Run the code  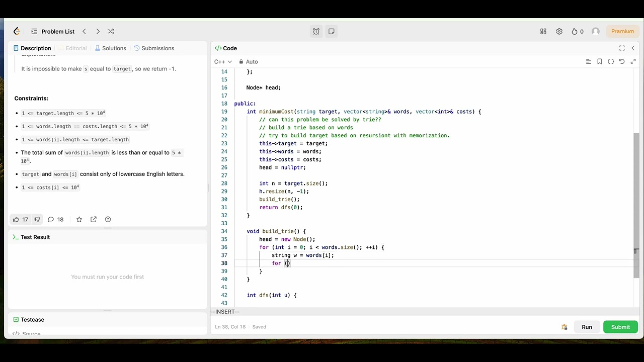[x=587, y=327]
